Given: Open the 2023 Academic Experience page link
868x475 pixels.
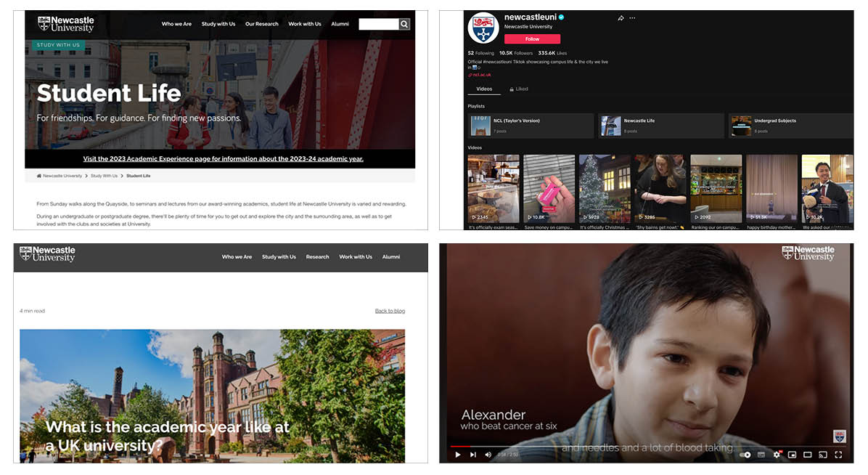Looking at the screenshot, I should (223, 158).
